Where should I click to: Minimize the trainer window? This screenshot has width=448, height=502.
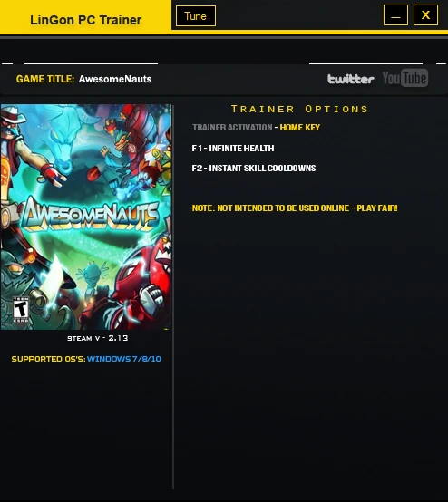click(x=395, y=15)
